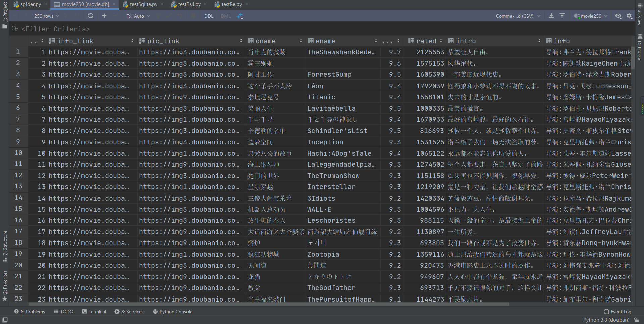Open the Comma-separated CSV format dropdown
644x324 pixels.
tap(518, 16)
